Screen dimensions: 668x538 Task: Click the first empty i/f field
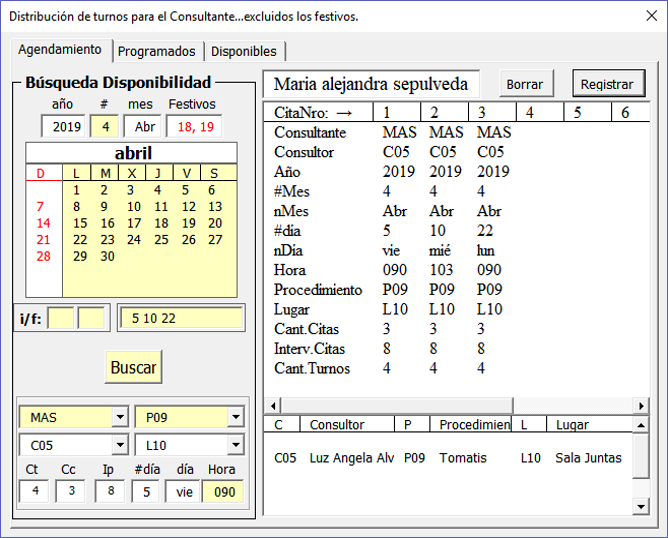point(60,318)
